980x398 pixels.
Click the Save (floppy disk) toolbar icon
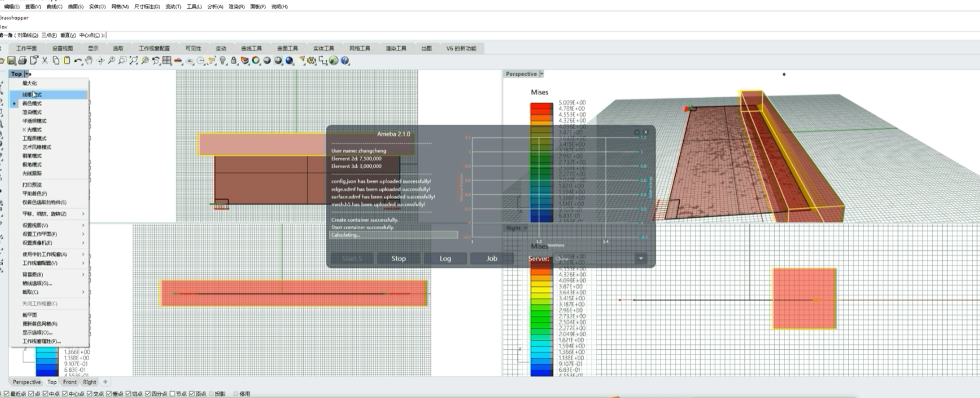[11, 61]
